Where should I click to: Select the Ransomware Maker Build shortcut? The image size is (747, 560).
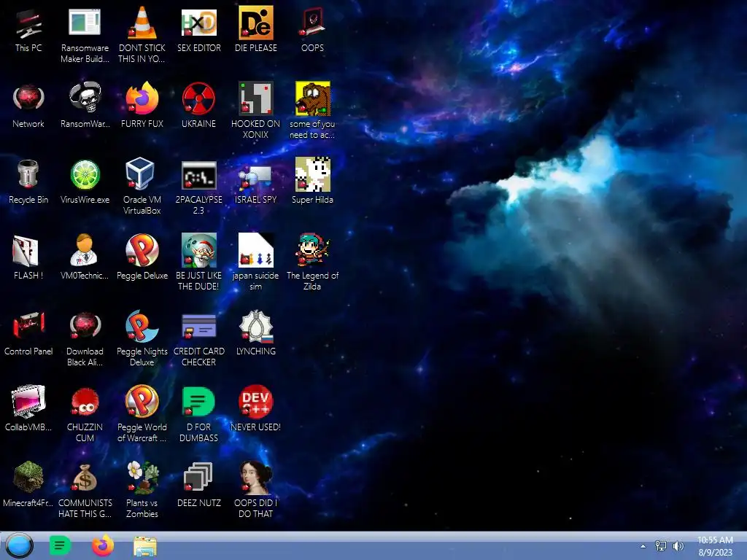(x=85, y=23)
